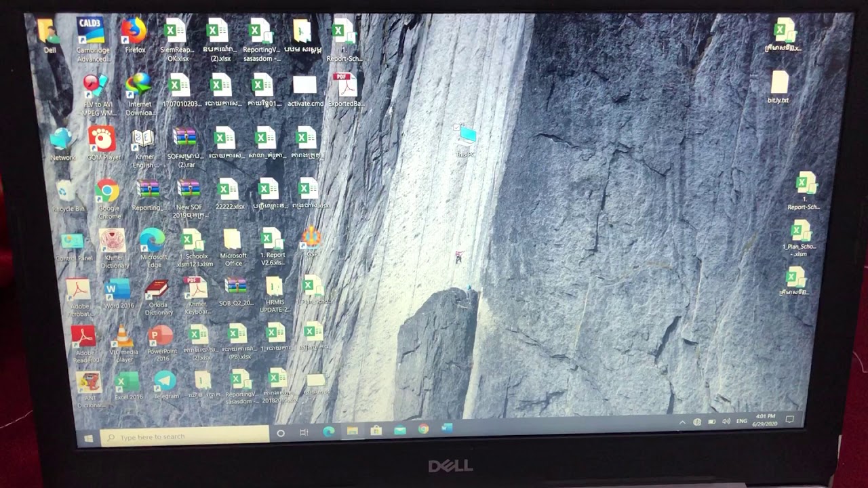Image resolution: width=868 pixels, height=488 pixels.
Task: Open Khmer English dictionary shortcut
Action: (x=144, y=148)
